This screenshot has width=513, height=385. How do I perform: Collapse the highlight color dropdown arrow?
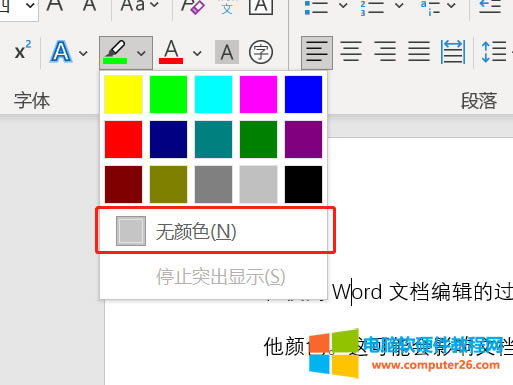(141, 53)
